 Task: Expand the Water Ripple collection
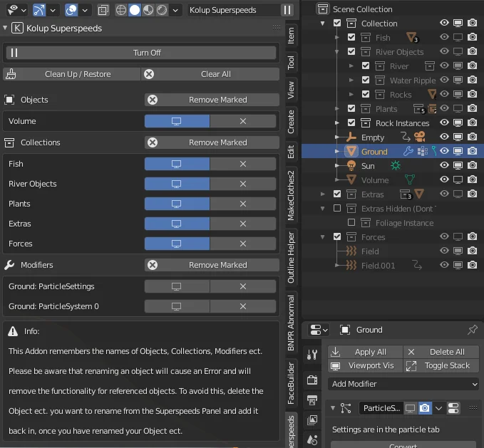[351, 80]
